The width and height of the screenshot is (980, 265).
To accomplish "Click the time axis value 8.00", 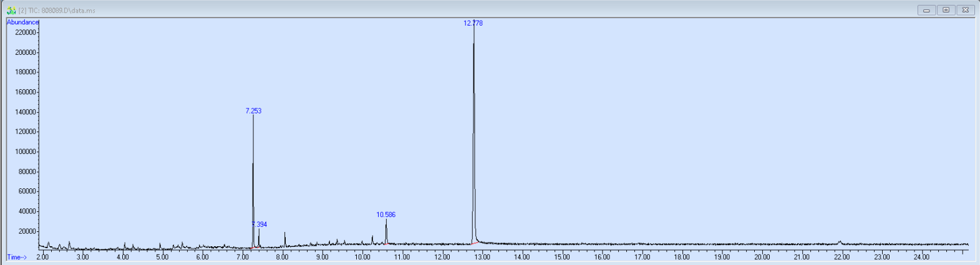I will pos(282,257).
